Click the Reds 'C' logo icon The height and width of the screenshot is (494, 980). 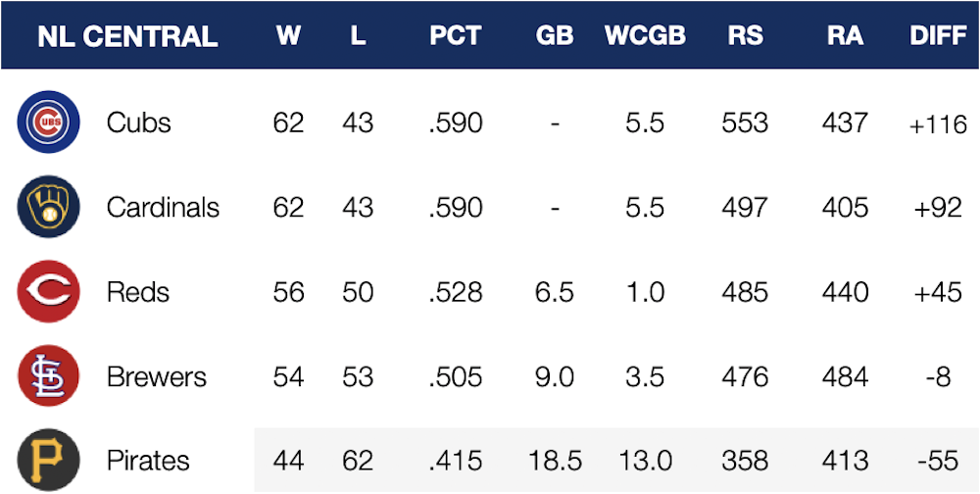click(47, 292)
